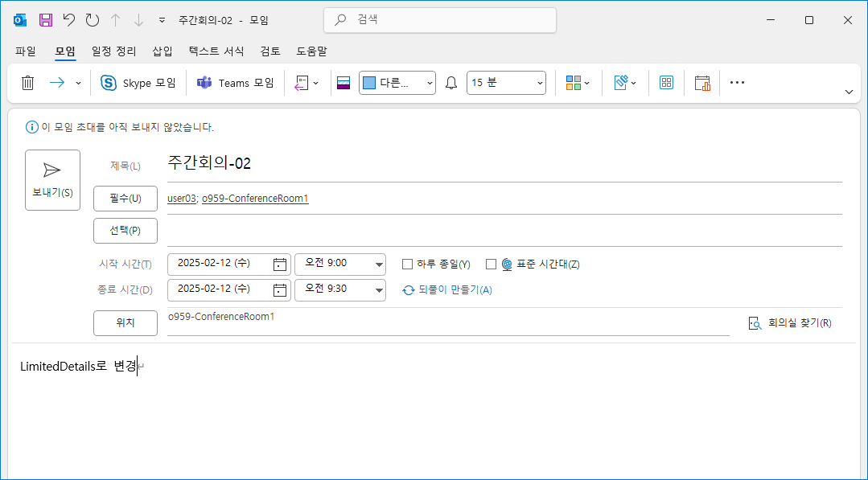868x480 pixels.
Task: Click the blue grid view icon
Action: (x=667, y=83)
